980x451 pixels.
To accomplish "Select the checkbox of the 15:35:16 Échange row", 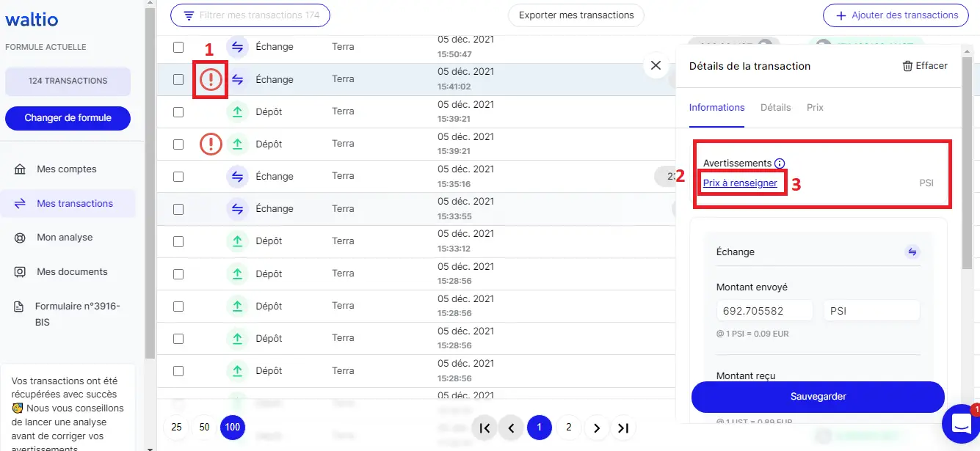I will tap(178, 177).
